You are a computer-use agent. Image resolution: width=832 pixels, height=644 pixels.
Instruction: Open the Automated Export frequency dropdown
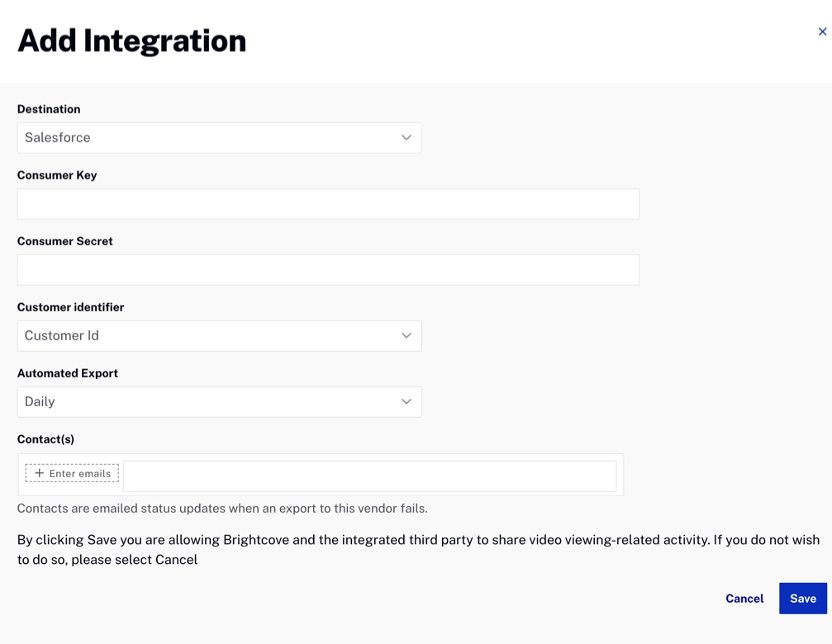tap(219, 402)
